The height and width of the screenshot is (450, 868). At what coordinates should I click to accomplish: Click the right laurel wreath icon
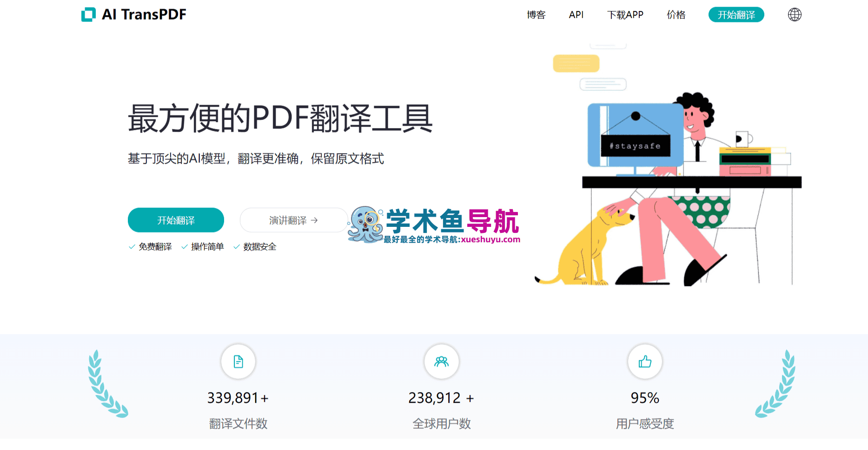point(775,384)
